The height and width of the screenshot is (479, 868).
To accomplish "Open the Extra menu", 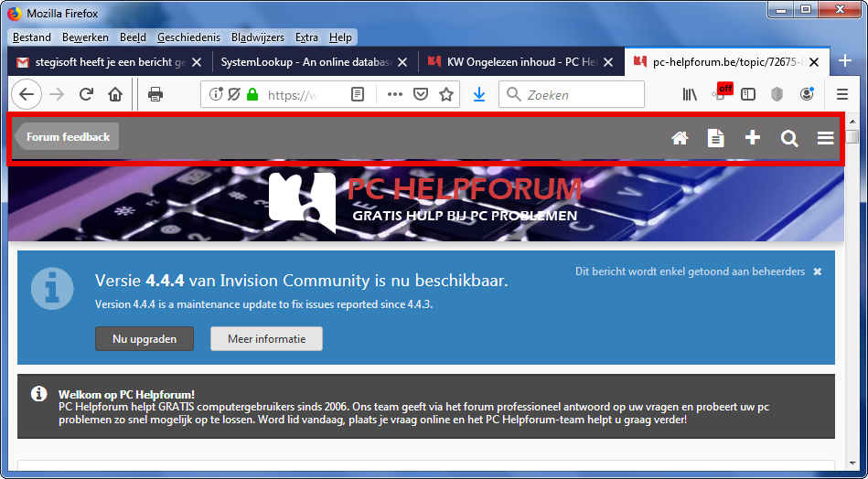I will [x=306, y=37].
